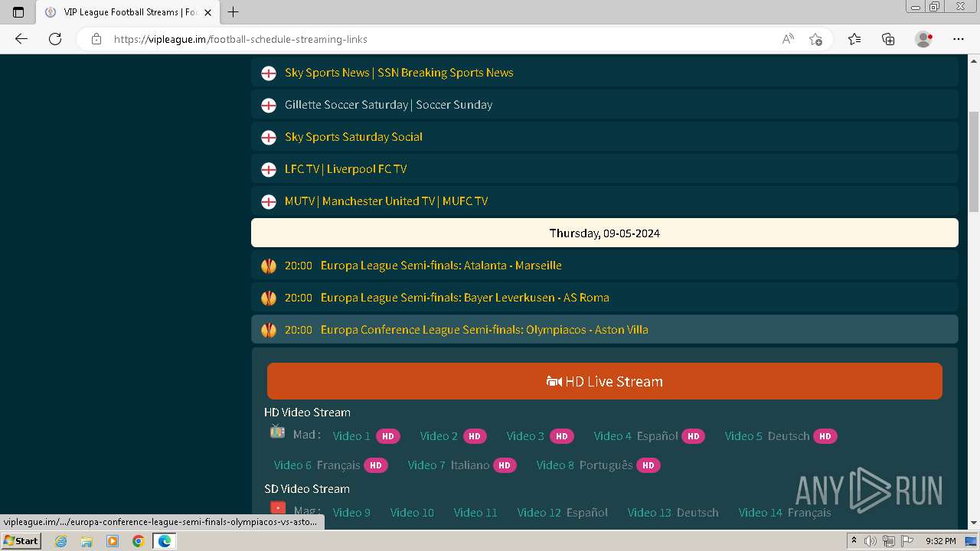Viewport: 980px width, 551px height.
Task: Click the page vertical scrollbar thumb
Action: (974, 161)
